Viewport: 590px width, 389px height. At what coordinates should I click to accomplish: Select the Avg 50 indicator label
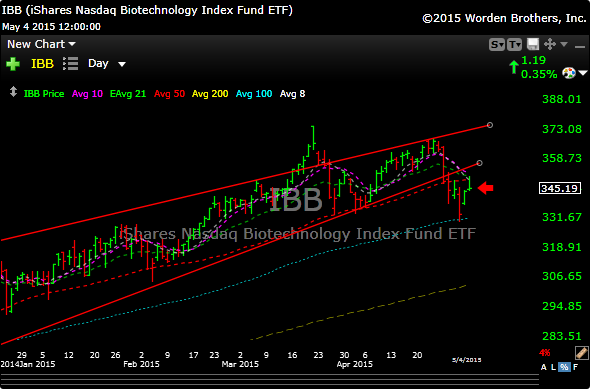(x=169, y=94)
